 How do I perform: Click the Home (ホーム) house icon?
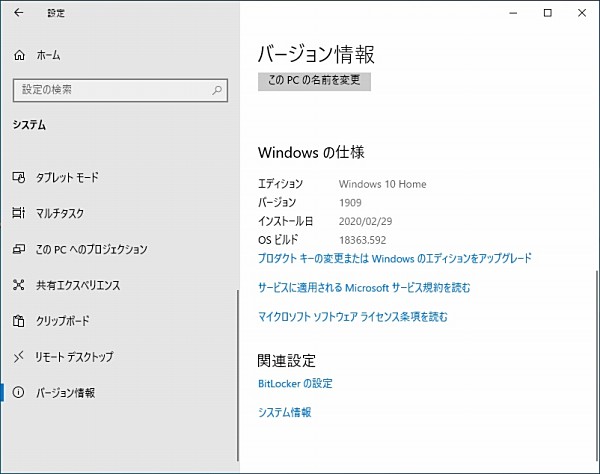[19, 55]
